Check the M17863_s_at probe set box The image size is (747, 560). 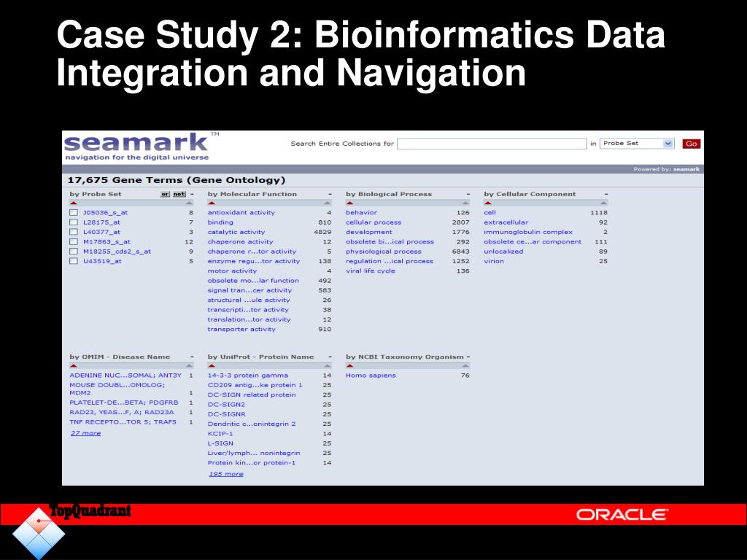(74, 242)
